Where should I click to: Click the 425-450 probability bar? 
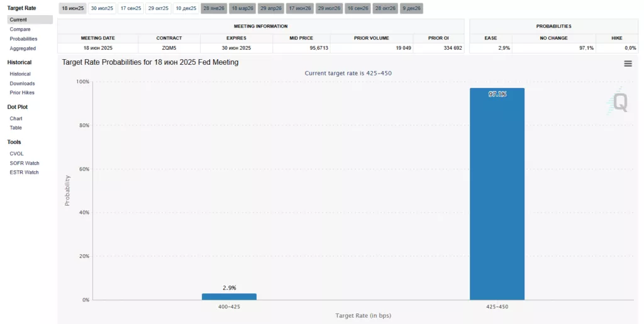[497, 194]
